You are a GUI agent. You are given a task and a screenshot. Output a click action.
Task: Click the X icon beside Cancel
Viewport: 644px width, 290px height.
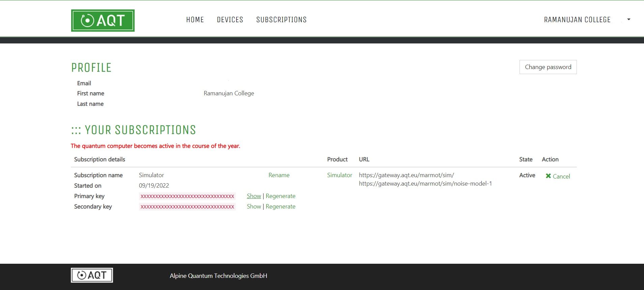548,176
